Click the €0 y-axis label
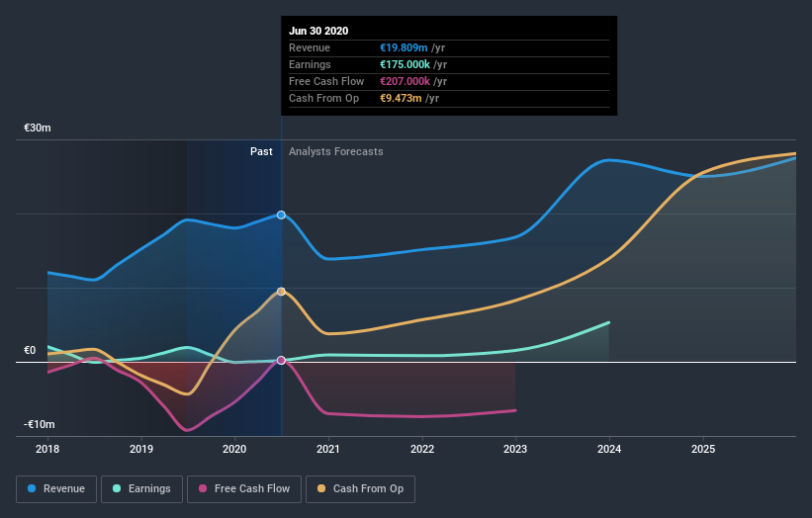The image size is (812, 518). (x=30, y=350)
